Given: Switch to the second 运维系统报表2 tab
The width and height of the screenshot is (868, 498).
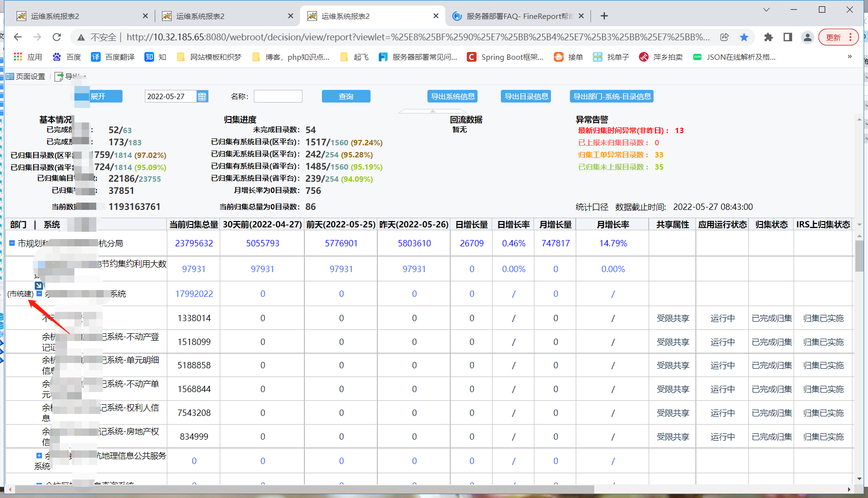Looking at the screenshot, I should [x=226, y=16].
